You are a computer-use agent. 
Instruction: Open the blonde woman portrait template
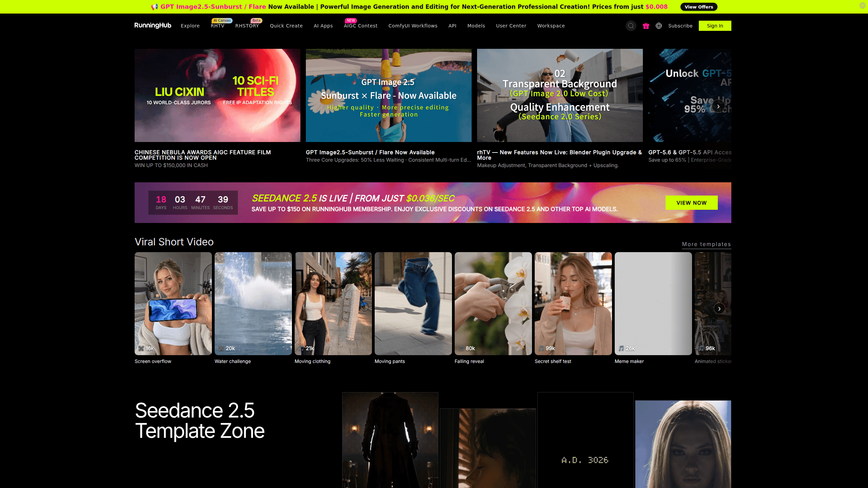point(683,444)
